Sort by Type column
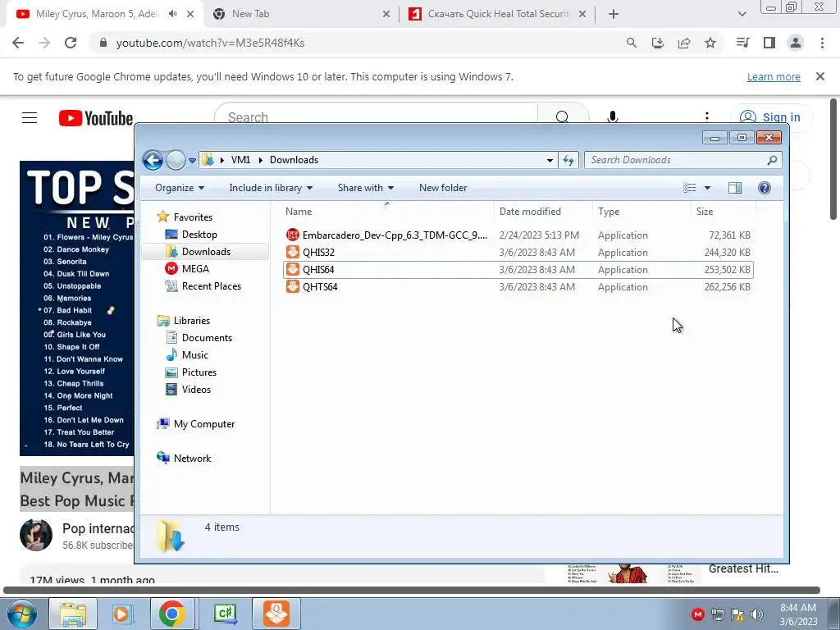The width and height of the screenshot is (840, 630). click(x=641, y=211)
